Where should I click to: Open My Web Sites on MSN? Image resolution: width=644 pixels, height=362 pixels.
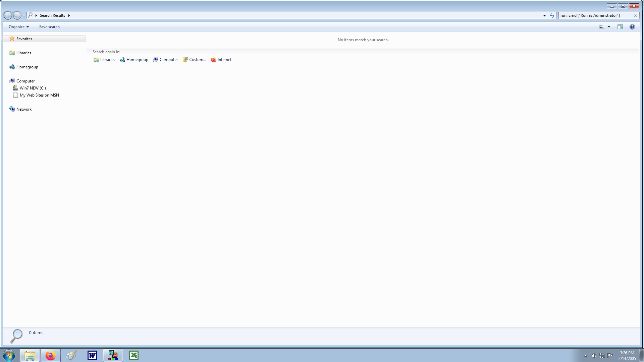[39, 95]
